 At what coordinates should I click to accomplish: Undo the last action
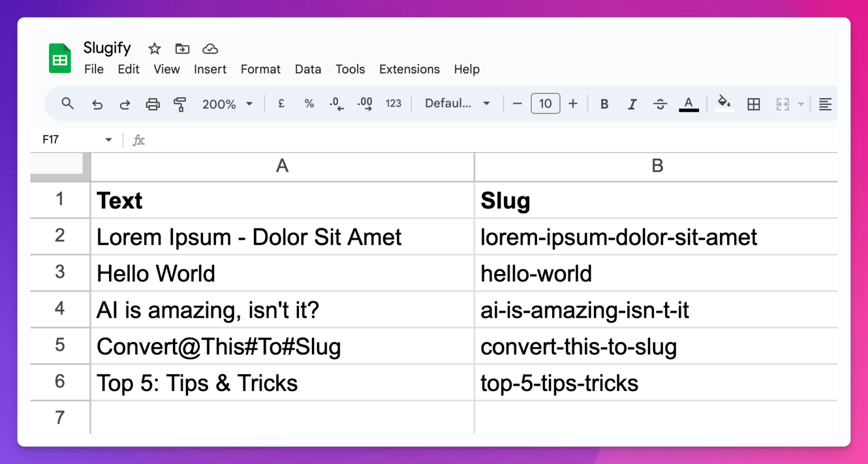[97, 104]
